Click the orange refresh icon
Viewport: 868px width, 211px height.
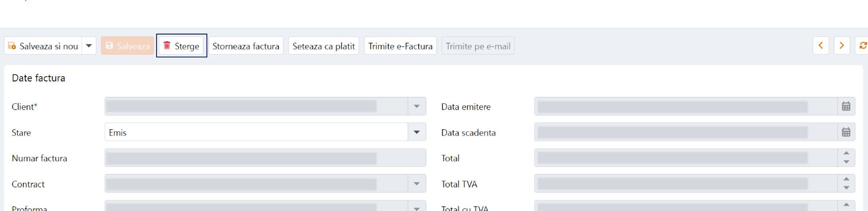[862, 46]
